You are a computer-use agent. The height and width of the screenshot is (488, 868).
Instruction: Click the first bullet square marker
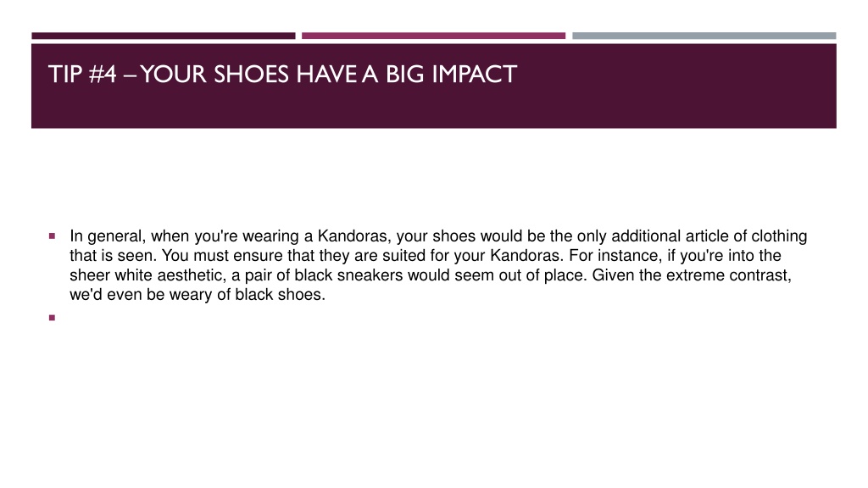[x=52, y=236]
